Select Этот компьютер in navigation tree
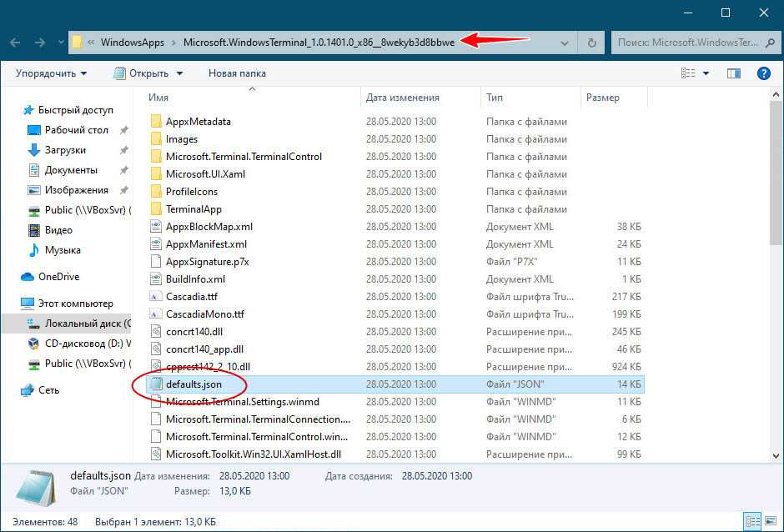Screen dimensions: 784x532 [75, 304]
